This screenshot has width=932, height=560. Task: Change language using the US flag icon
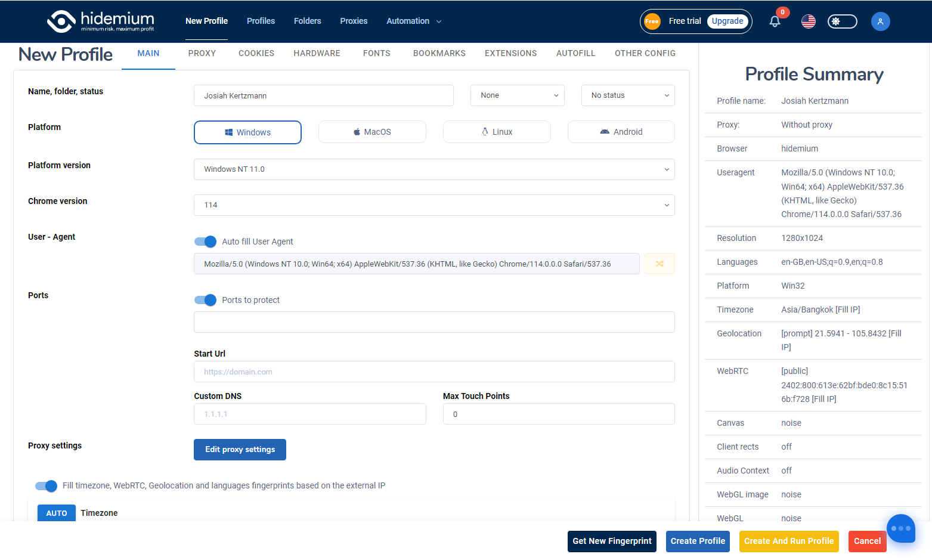click(808, 21)
